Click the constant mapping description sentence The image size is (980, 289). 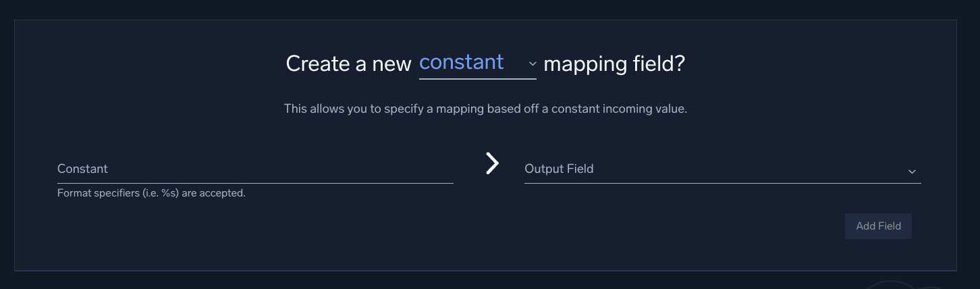coord(485,109)
